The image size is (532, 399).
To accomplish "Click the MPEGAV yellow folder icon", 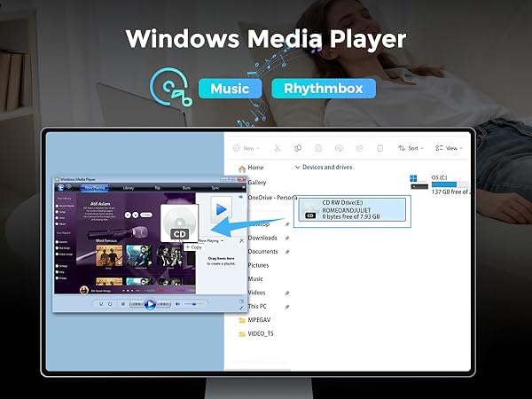I will (x=242, y=320).
